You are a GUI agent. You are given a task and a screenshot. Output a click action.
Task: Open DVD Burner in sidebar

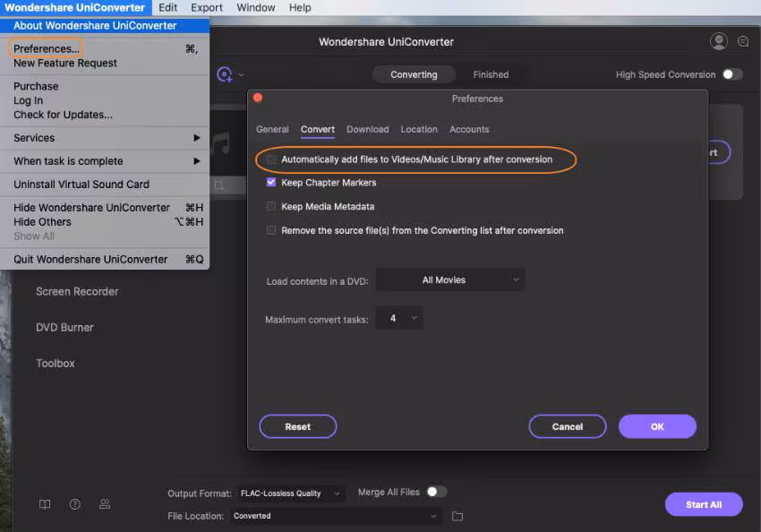(x=64, y=328)
